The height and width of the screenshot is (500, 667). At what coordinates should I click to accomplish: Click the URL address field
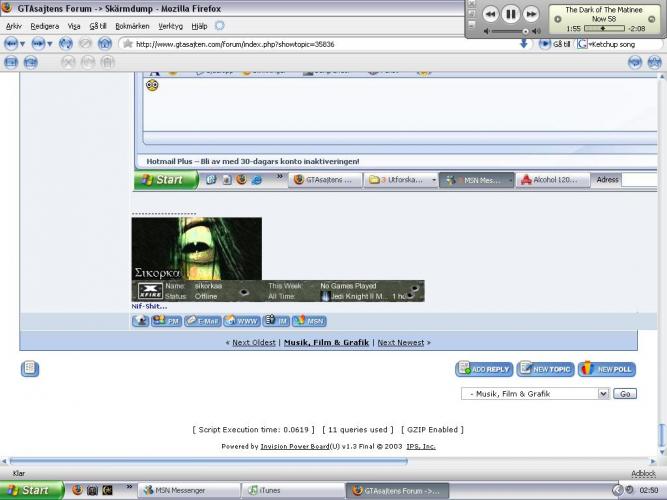click(325, 44)
